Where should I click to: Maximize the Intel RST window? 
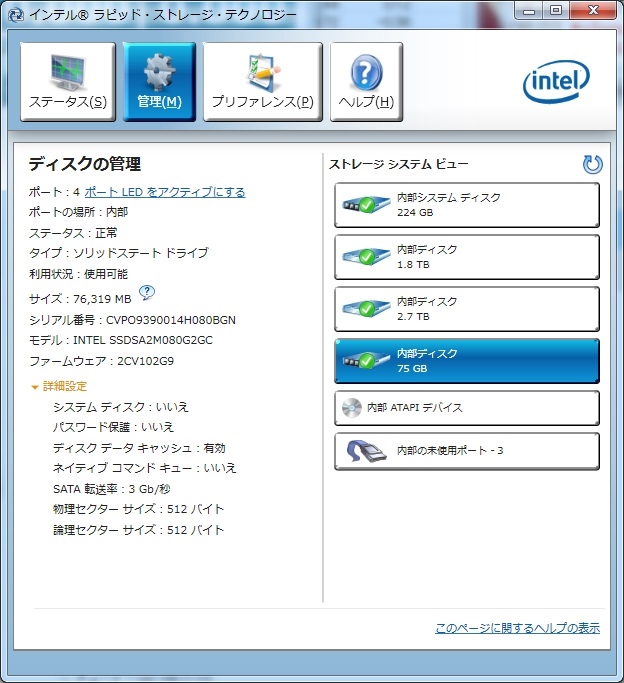point(556,10)
